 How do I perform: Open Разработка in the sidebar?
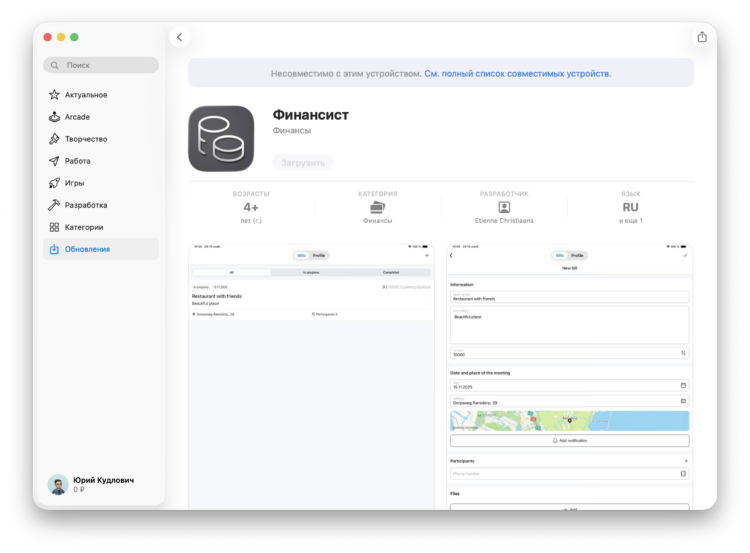point(85,205)
